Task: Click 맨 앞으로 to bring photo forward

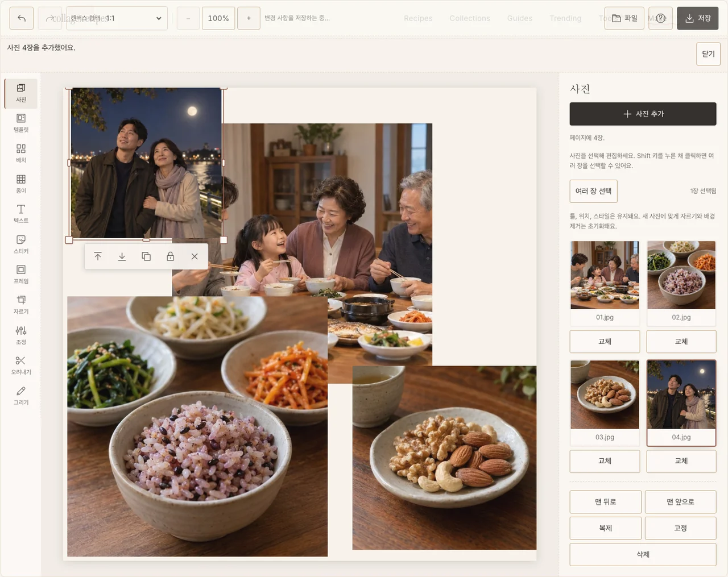Action: (681, 502)
